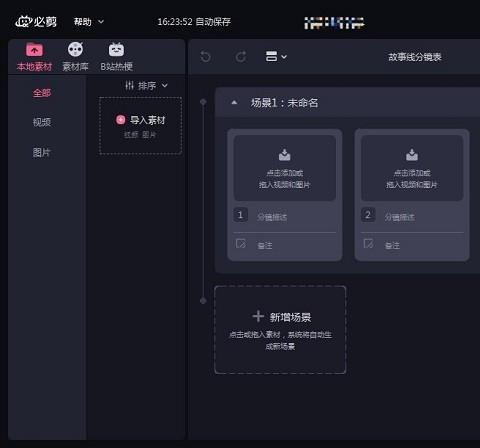Select the bottom scene timeline node marker
Viewport: 480px width, 448px height.
click(x=203, y=301)
